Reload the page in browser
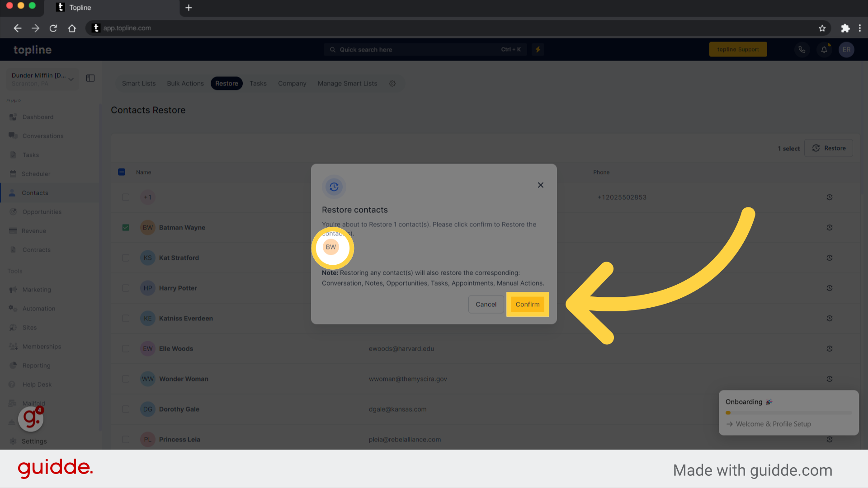 [x=53, y=28]
